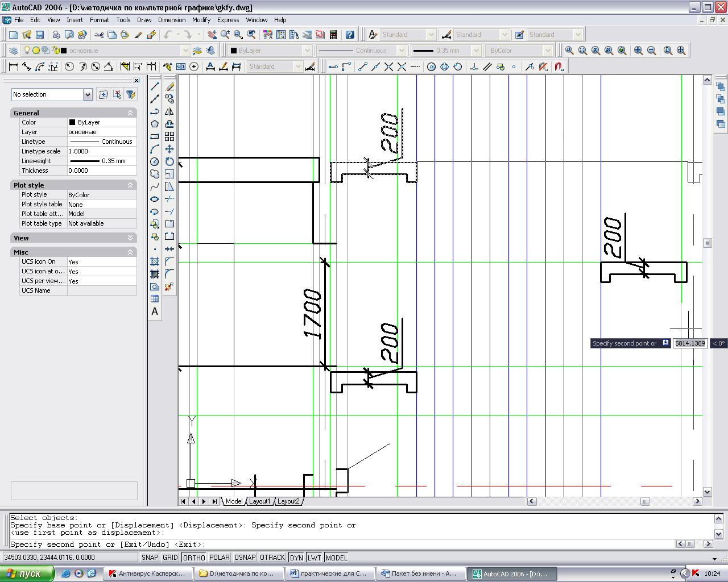
Task: Click the Linear Dimension tool
Action: [x=14, y=66]
